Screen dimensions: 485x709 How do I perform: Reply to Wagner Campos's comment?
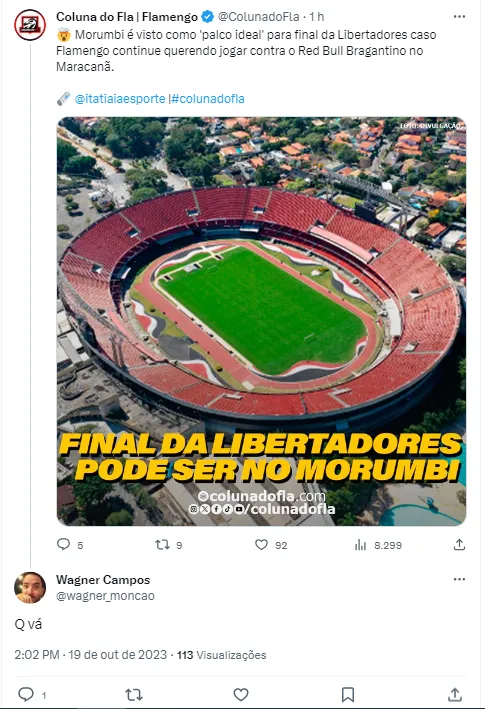[x=26, y=694]
